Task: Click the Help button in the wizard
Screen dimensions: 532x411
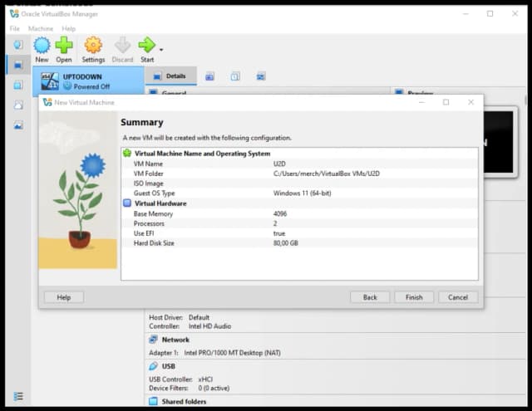Action: pos(64,297)
